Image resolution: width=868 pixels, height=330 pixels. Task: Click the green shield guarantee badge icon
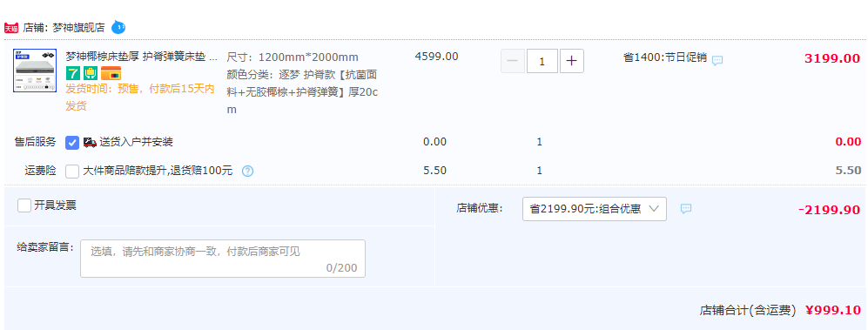click(x=91, y=73)
